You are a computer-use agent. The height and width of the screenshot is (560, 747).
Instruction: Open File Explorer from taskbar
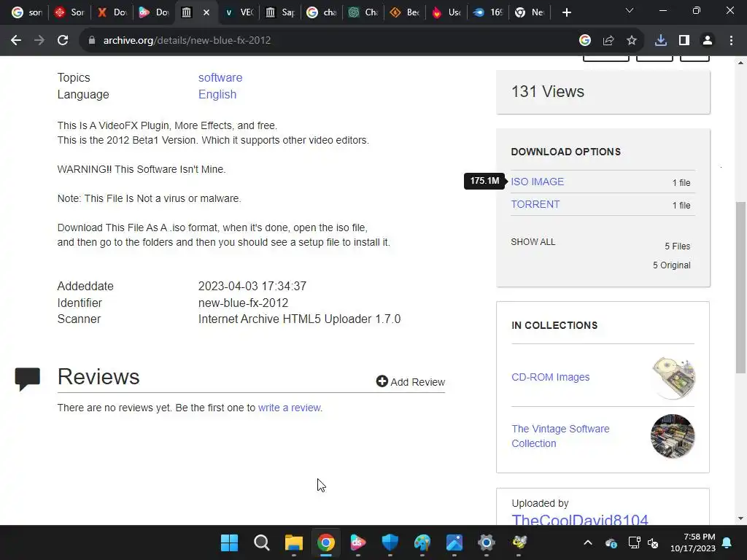[x=293, y=542]
